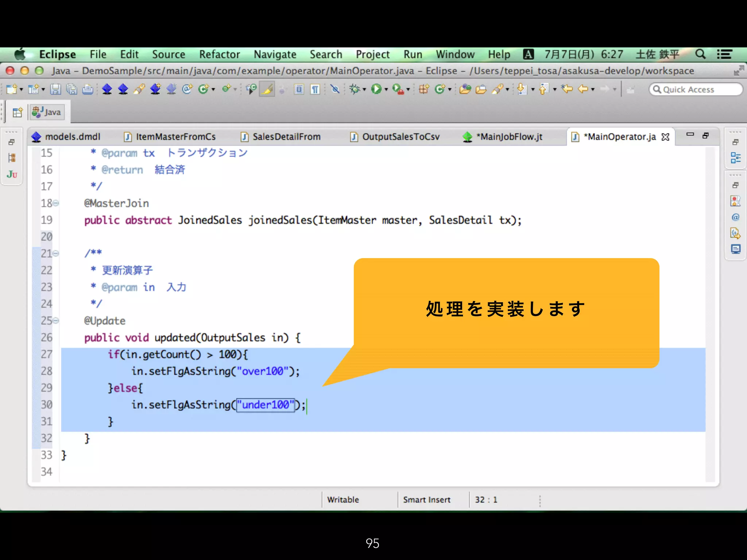Collapse the fold marker at line 25
747x560 pixels.
[x=56, y=321]
